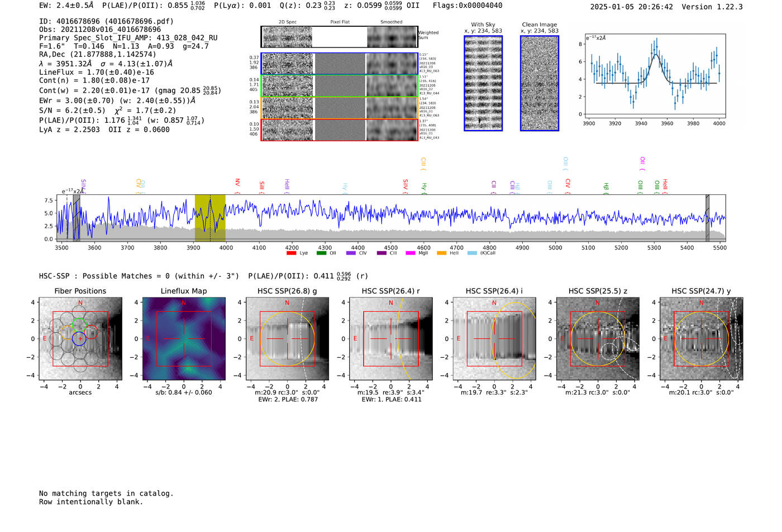Click the "Cont(n) = 1.80(±0.08)e-17" line
This screenshot has width=782, height=532.
coord(94,80)
